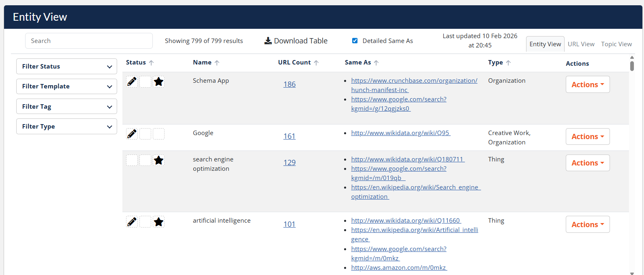644x275 pixels.
Task: Open the crunchbase hunch-manifest-inc link
Action: pyautogui.click(x=414, y=85)
